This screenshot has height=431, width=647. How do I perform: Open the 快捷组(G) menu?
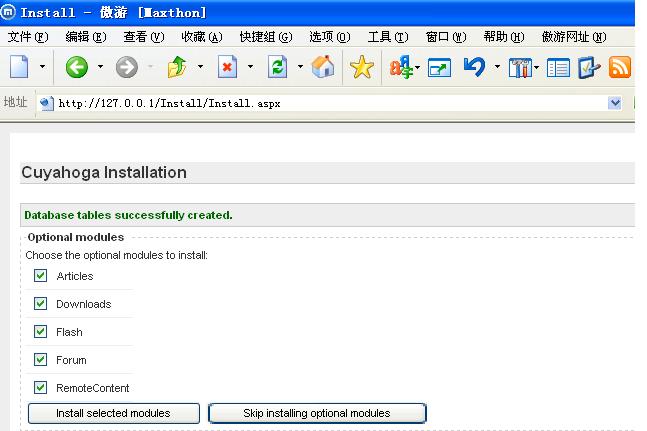click(x=266, y=37)
